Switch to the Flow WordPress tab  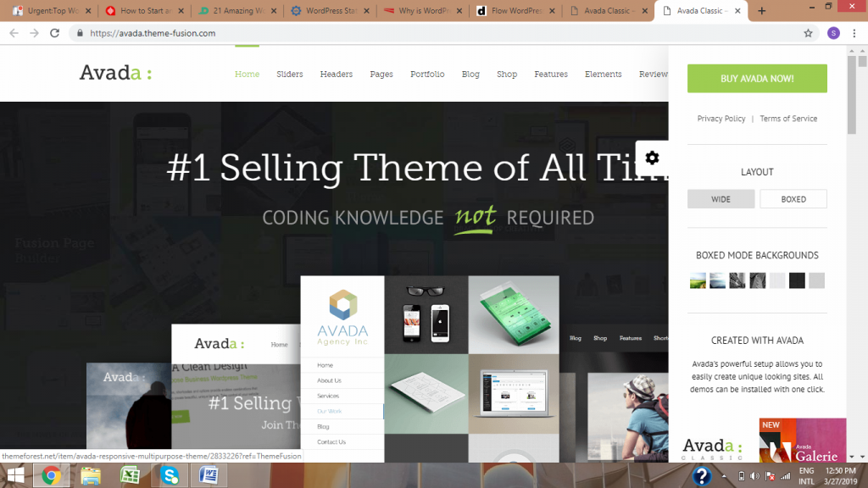coord(517,10)
